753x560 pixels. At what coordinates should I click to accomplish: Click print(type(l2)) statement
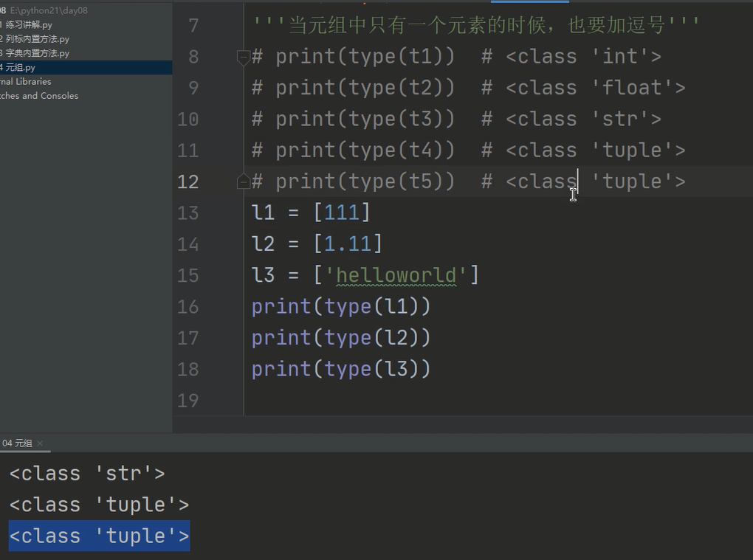click(341, 338)
